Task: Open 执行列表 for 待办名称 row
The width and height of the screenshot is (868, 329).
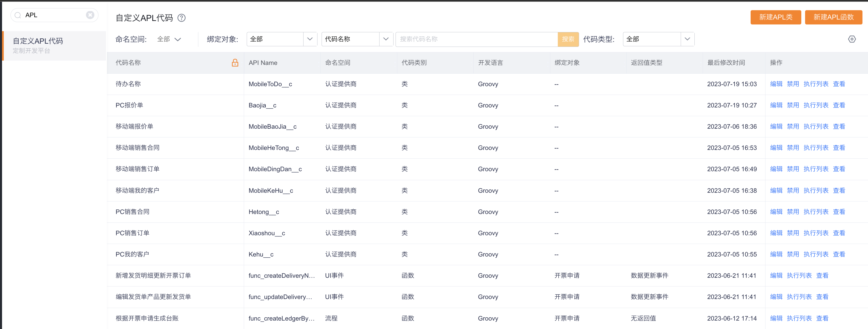Action: pos(816,84)
